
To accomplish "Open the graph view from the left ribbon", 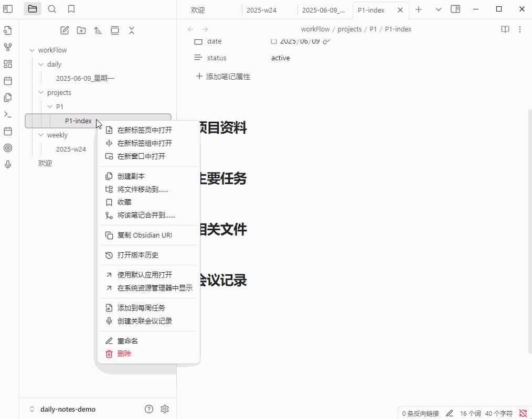I will [8, 47].
